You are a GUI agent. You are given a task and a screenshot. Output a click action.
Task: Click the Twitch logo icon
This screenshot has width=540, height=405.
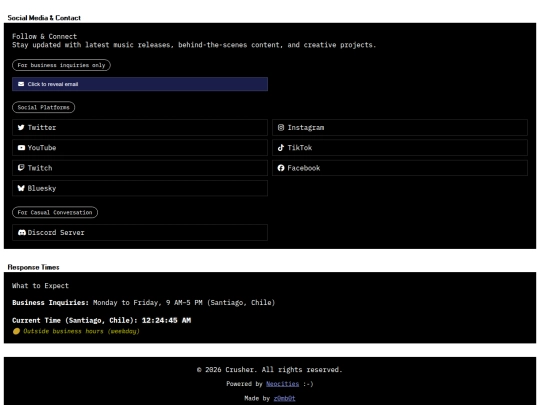[21, 168]
